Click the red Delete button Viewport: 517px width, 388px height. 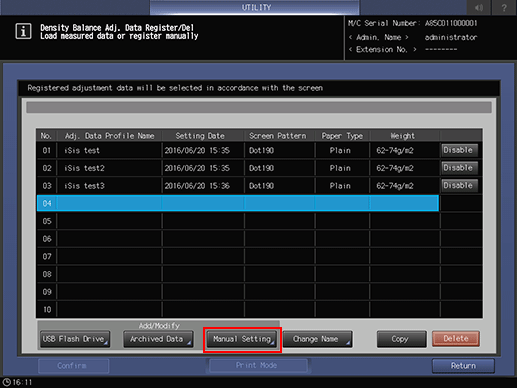456,339
